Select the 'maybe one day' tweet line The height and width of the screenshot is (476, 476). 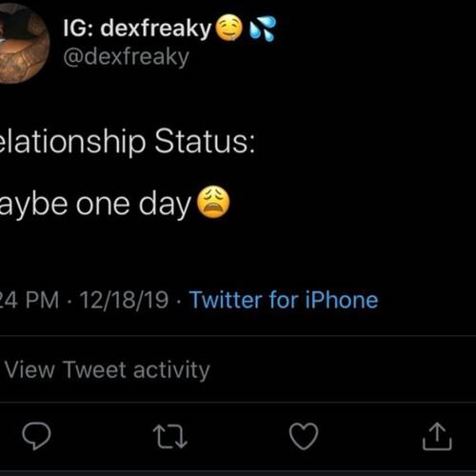[95, 205]
